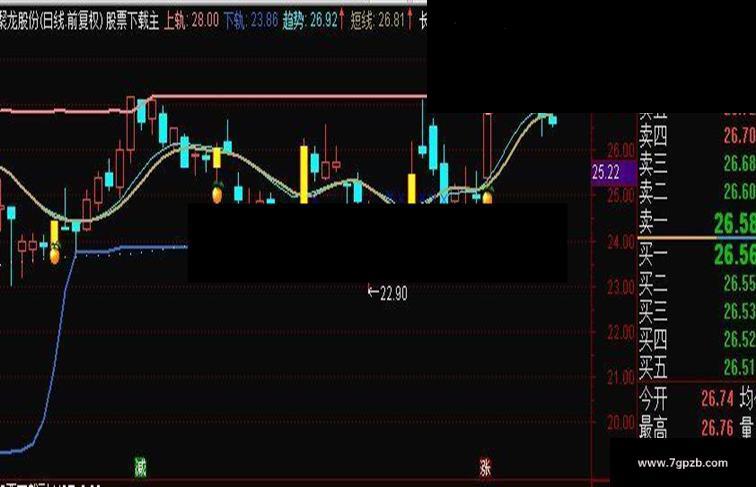Viewport: 756px width, 487px height.
Task: Click the 卖四 price 26.70
Action: click(x=740, y=136)
